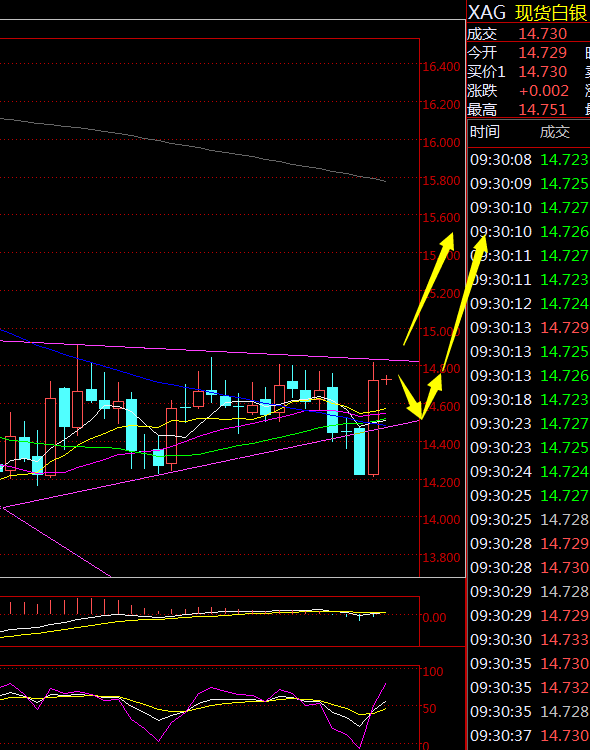Click the XAG symbol code in the header
This screenshot has width=590, height=750.
(486, 12)
